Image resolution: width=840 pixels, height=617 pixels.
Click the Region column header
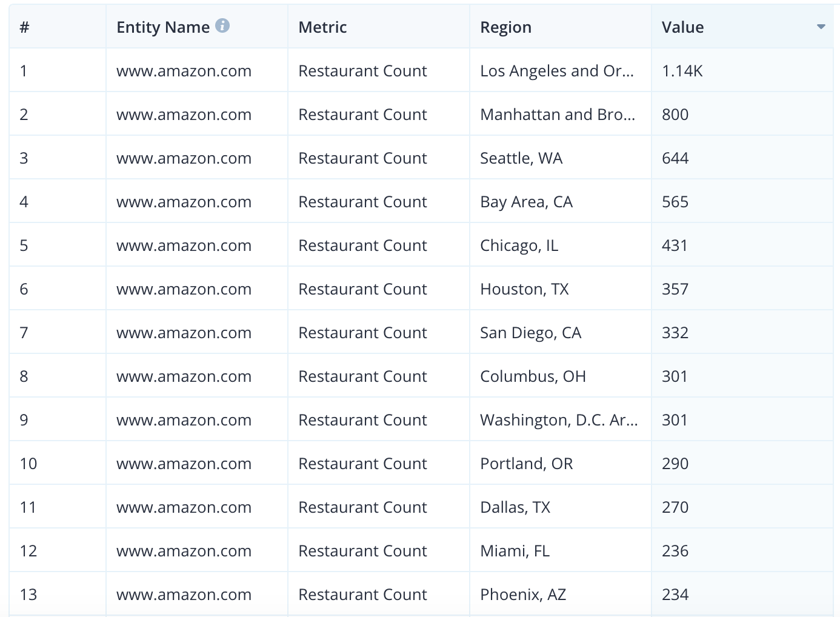[505, 27]
